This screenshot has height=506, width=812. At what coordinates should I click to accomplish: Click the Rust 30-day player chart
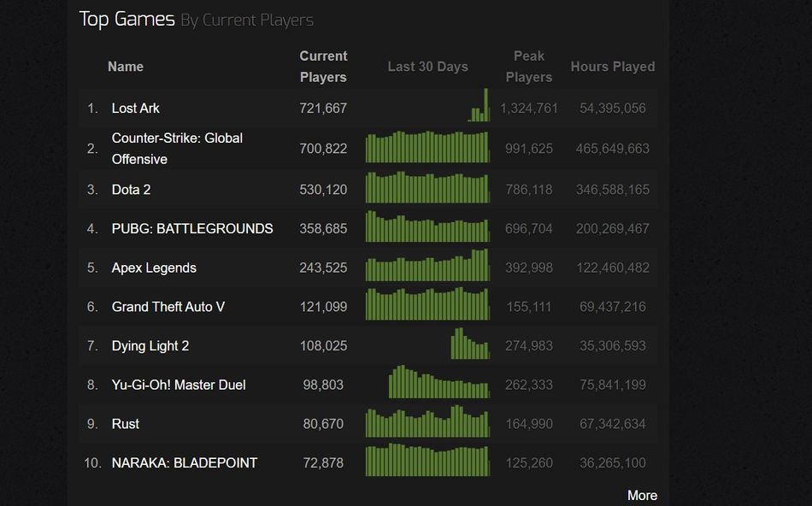[427, 421]
